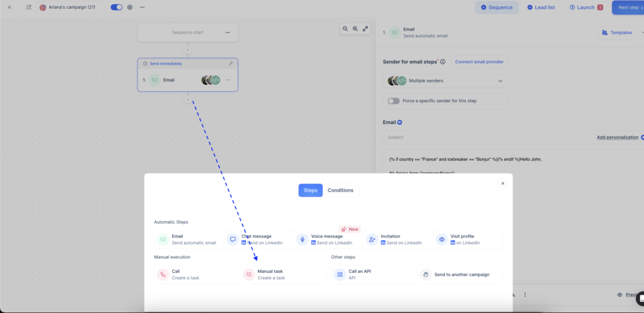
Task: Open the Lead list tab
Action: [540, 8]
